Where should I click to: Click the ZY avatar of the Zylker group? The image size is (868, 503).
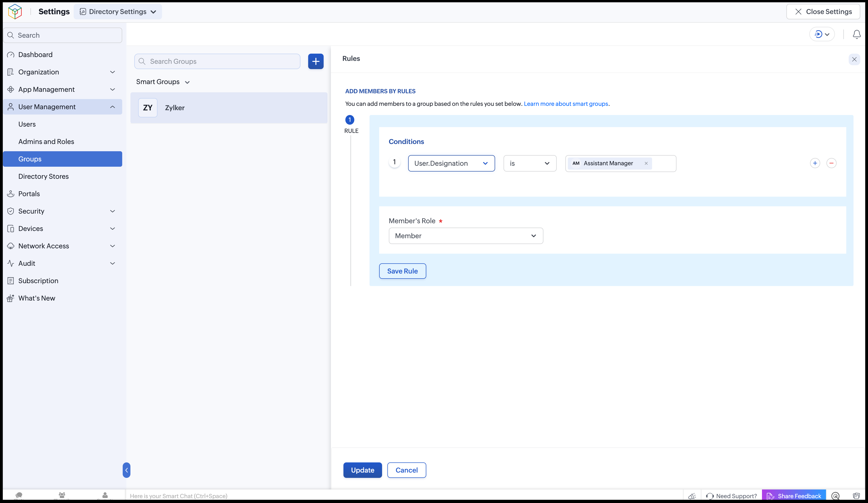[x=148, y=108]
